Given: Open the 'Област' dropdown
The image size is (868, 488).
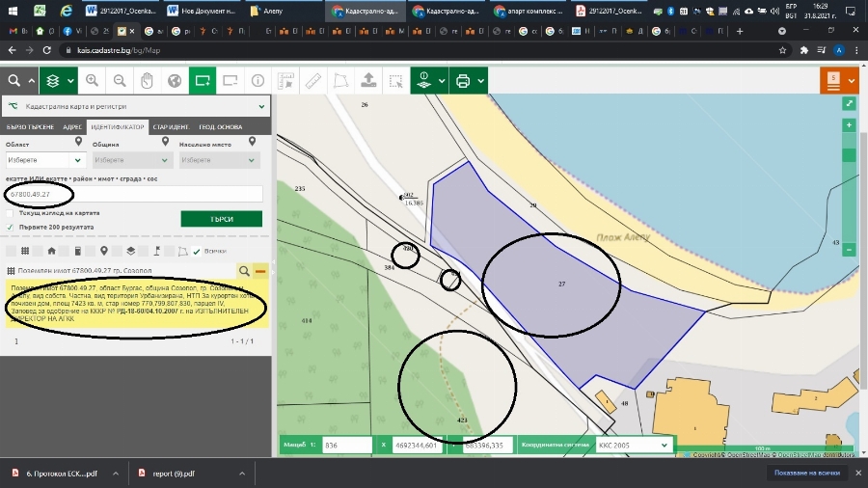Looking at the screenshot, I should [x=45, y=160].
